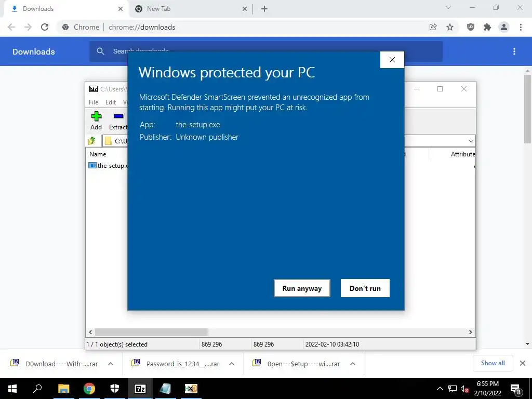Open the Extensions puzzle icon
Image resolution: width=532 pixels, height=399 pixels.
[x=487, y=27]
